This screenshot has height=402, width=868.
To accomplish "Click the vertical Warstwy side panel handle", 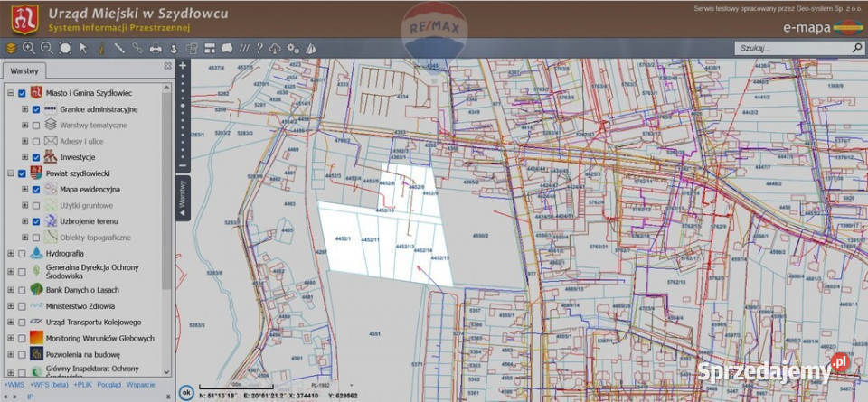I will (x=182, y=195).
